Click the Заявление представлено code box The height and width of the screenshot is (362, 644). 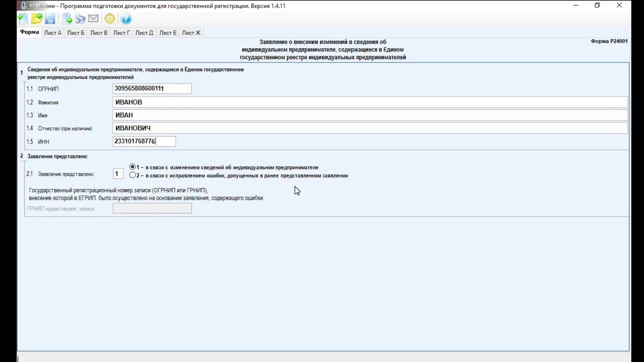(x=118, y=174)
